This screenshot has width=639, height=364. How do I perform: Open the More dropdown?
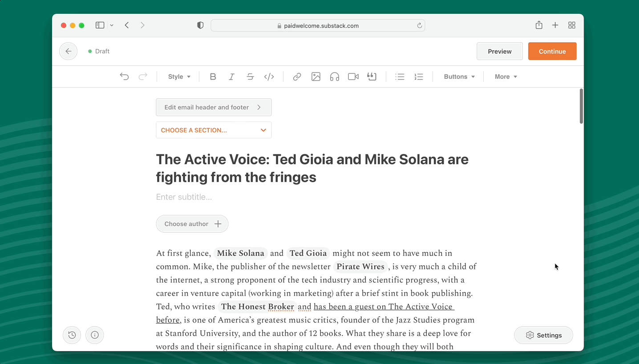tap(506, 77)
